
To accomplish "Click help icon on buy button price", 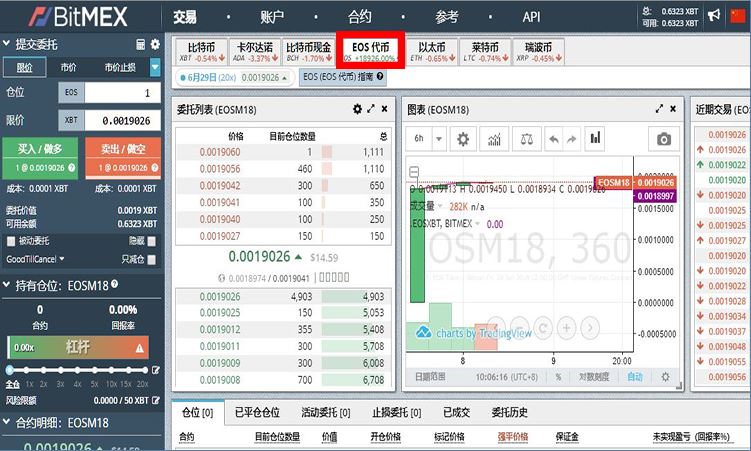I will pos(71,168).
